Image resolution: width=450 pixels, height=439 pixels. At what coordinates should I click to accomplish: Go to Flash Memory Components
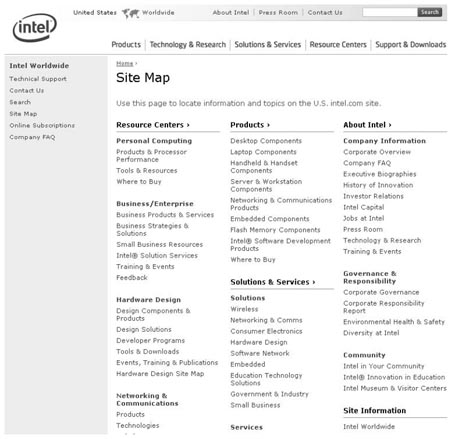pyautogui.click(x=275, y=230)
